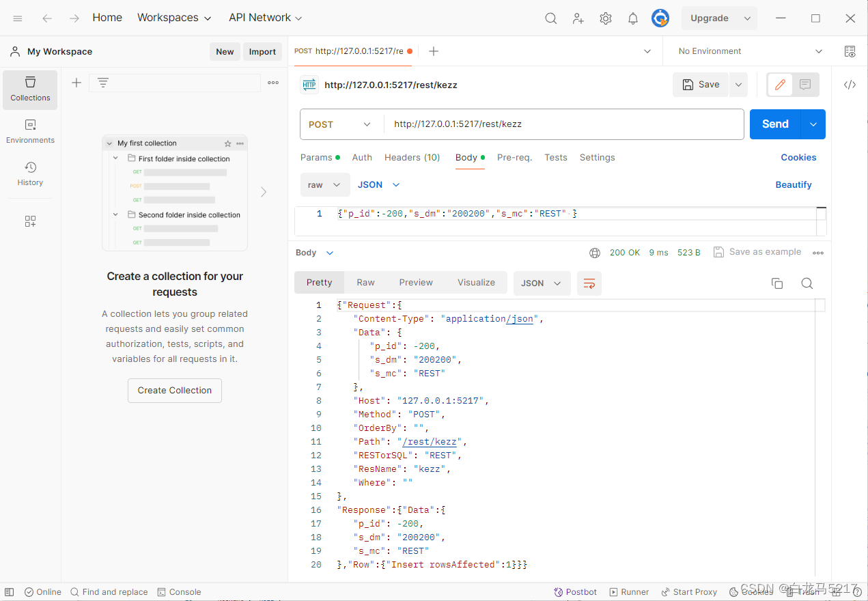
Task: Open notifications bell icon
Action: 633,18
